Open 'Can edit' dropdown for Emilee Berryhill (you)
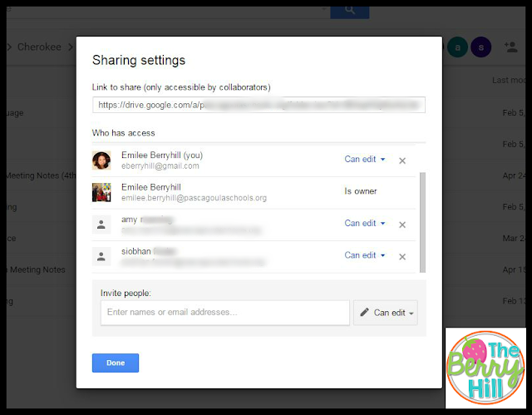 [365, 160]
